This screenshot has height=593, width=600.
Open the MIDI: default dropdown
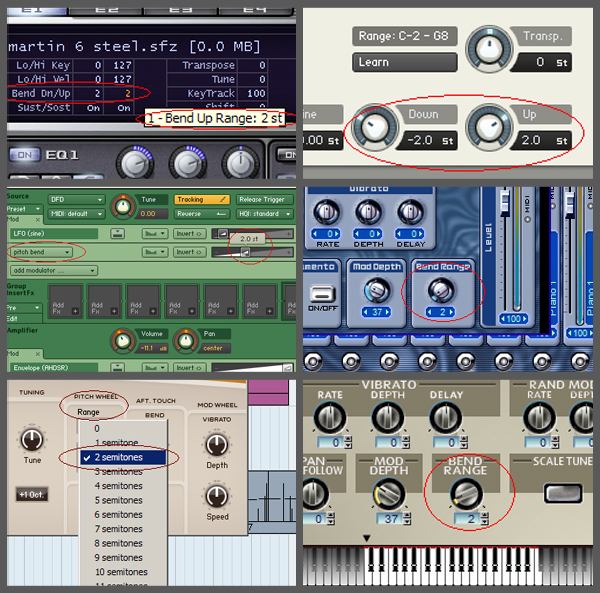[76, 214]
